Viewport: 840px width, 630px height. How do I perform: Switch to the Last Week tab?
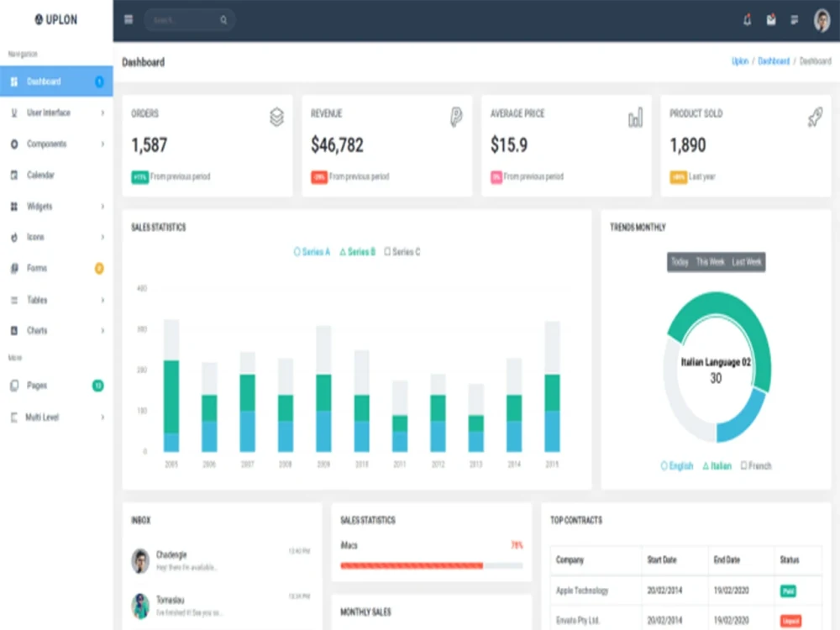[x=746, y=261]
